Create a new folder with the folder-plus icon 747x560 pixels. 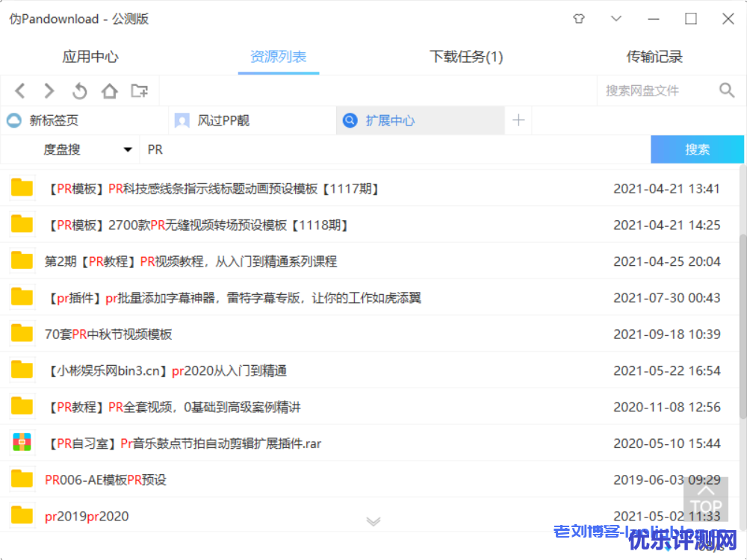(x=140, y=90)
